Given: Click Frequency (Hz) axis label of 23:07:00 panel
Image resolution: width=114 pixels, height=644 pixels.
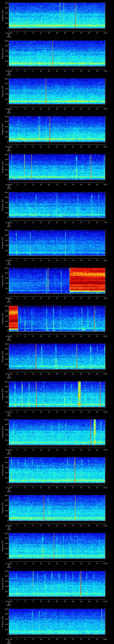Looking at the screenshot, I should (x=3, y=243).
